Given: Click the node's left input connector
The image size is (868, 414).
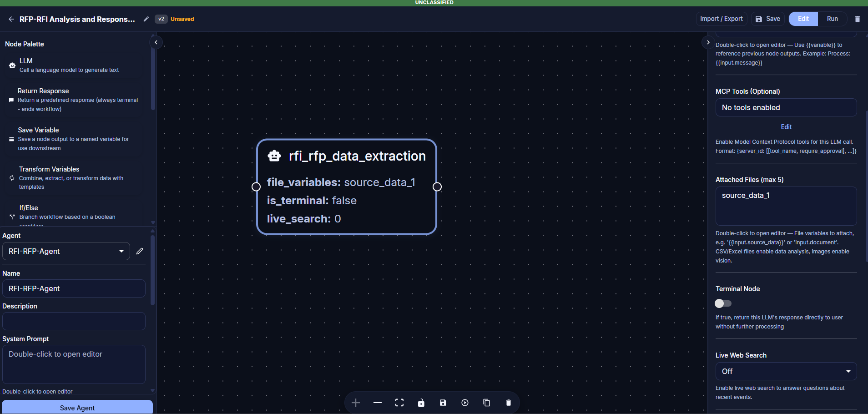Looking at the screenshot, I should pos(256,187).
